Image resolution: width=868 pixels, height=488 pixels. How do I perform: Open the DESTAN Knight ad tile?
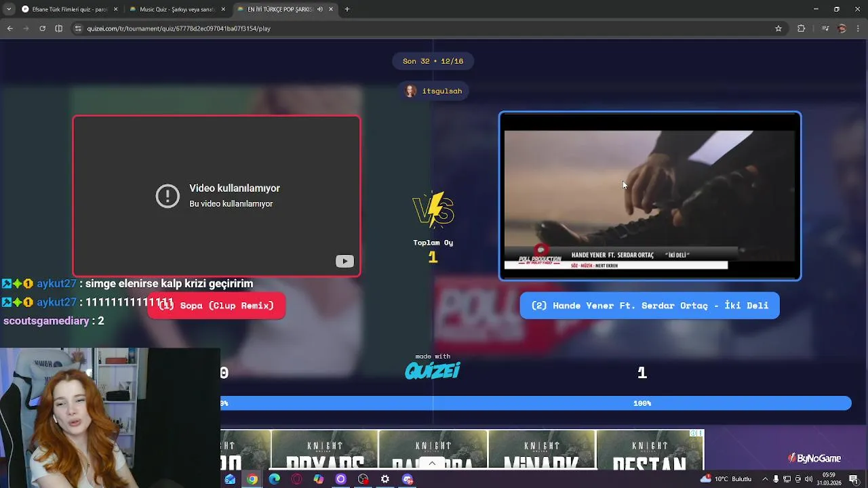click(x=650, y=449)
